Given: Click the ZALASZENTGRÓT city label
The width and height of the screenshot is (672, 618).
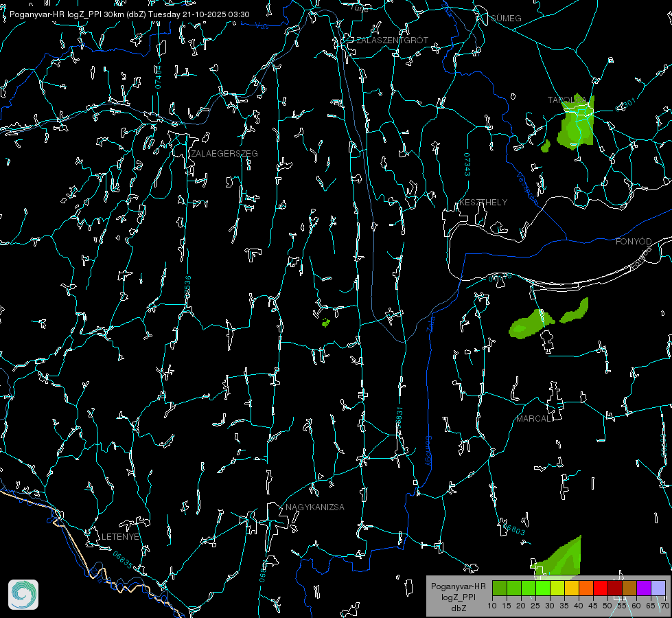Looking at the screenshot, I should tap(392, 40).
